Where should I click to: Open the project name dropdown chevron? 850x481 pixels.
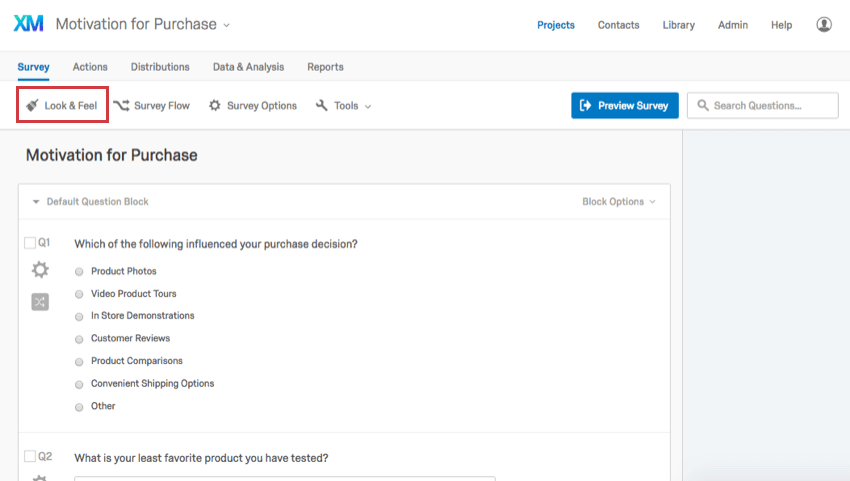227,25
